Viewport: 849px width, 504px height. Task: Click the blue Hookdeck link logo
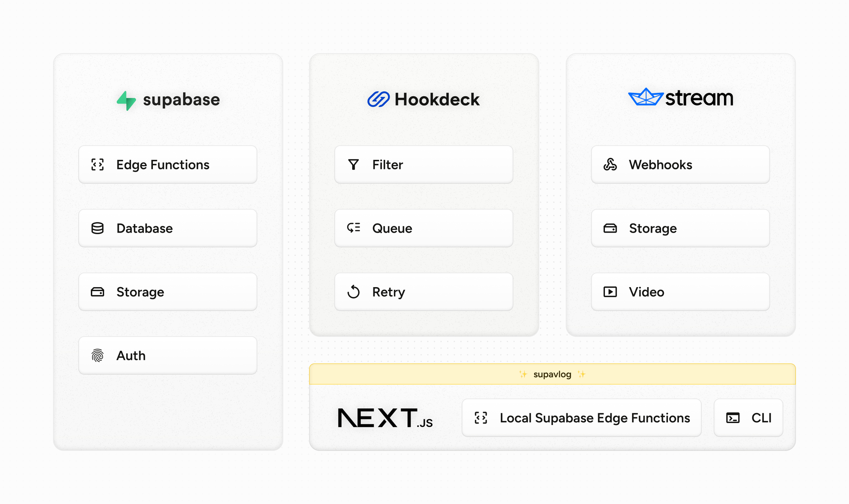(378, 99)
